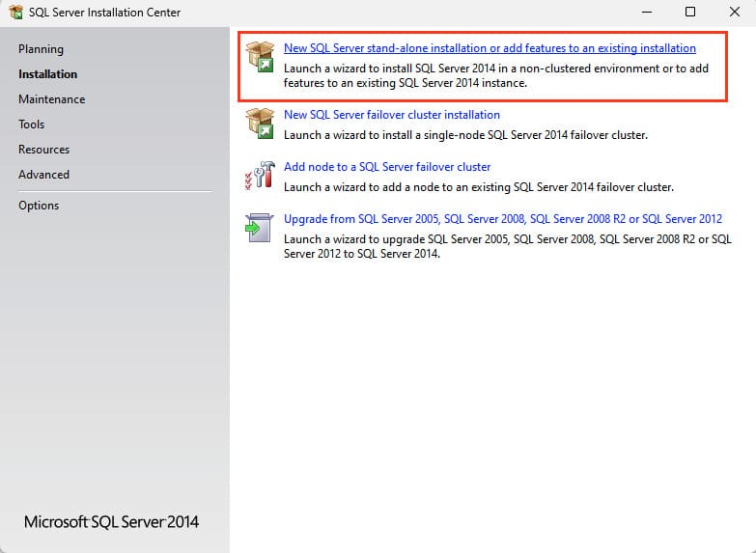This screenshot has height=553, width=756.
Task: Open New SQL Server failover cluster installation
Action: click(391, 115)
